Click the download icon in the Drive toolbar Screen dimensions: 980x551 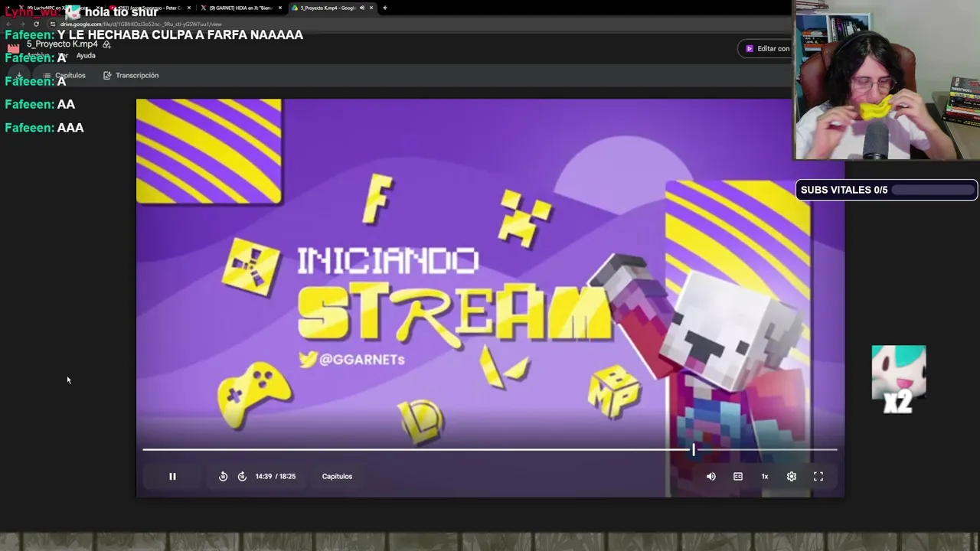[x=19, y=75]
